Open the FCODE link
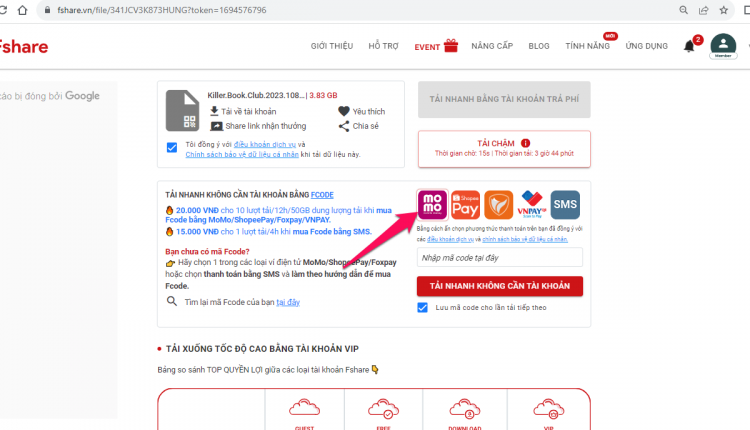 tap(322, 195)
